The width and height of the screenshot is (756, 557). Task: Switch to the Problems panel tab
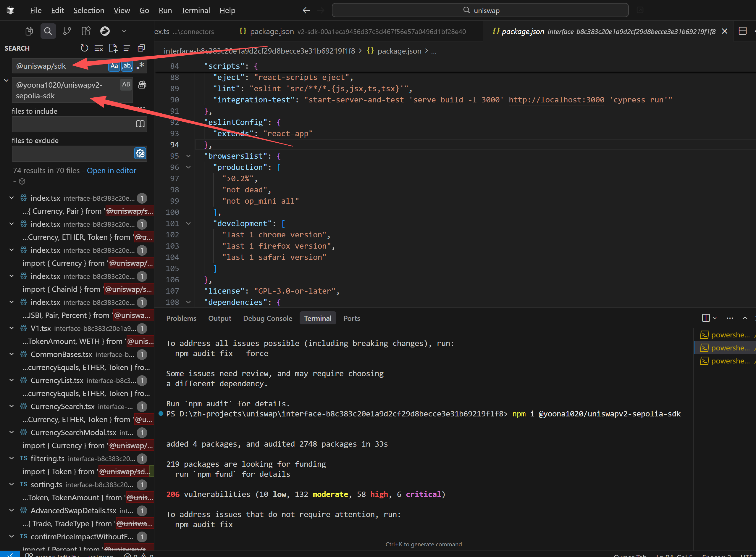(181, 318)
